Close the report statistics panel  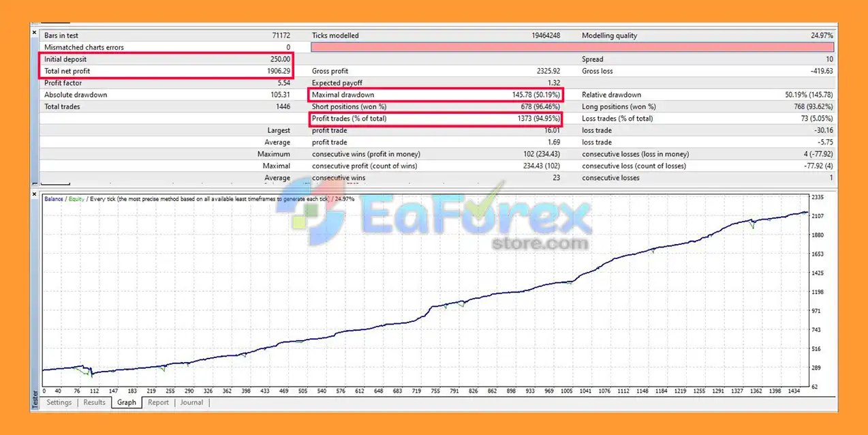point(35,32)
